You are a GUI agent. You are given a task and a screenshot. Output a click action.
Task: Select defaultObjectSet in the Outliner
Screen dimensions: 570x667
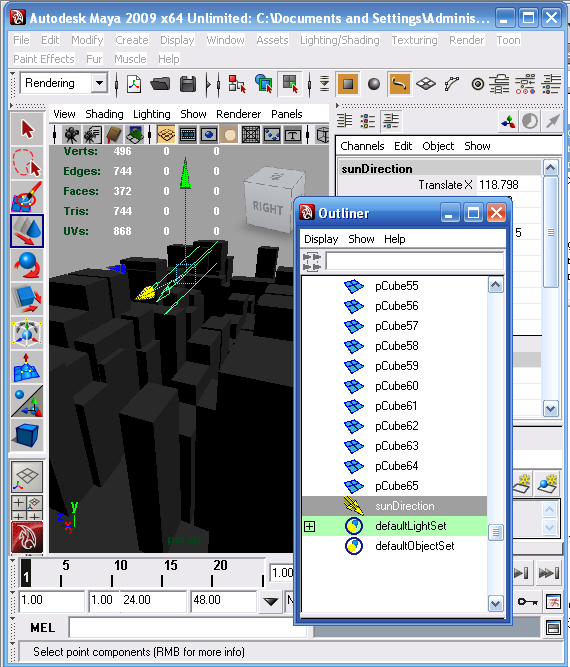(x=394, y=546)
